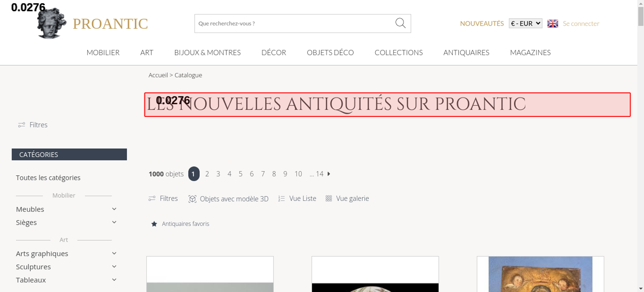The image size is (644, 292).
Task: Click the Proantic bust logo
Action: 51,23
